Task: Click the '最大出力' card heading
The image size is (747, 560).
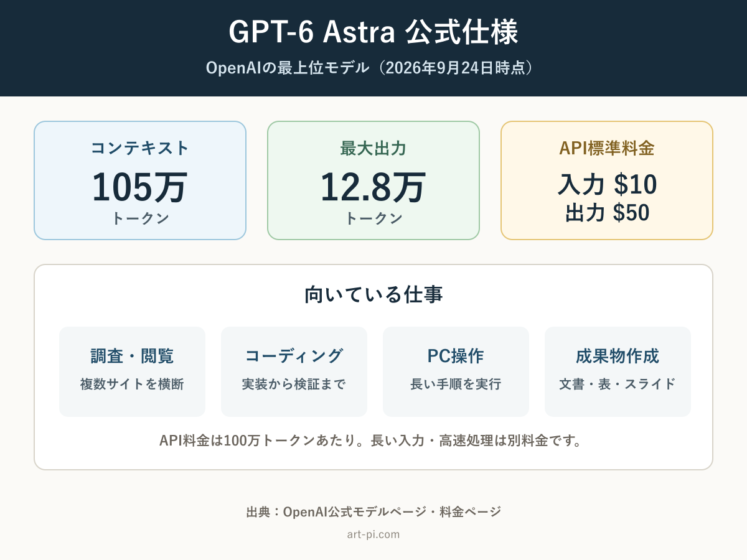Action: [x=374, y=148]
